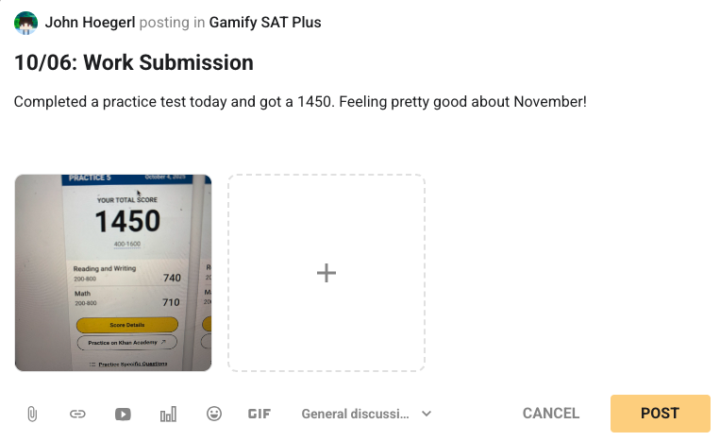Image resolution: width=720 pixels, height=441 pixels.
Task: Click the John Hoegerl author name
Action: pos(91,22)
